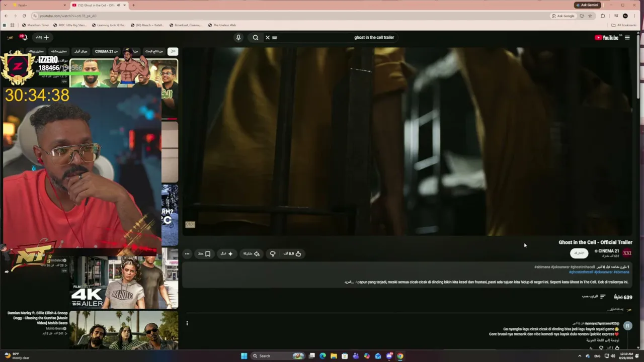
Task: Open the new tab plus button
Action: [133, 5]
